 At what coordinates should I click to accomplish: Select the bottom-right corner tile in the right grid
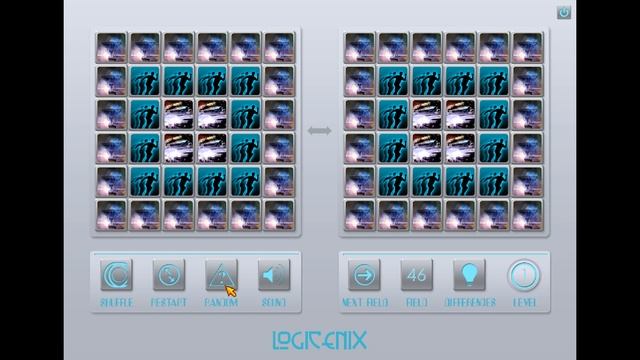pos(527,215)
